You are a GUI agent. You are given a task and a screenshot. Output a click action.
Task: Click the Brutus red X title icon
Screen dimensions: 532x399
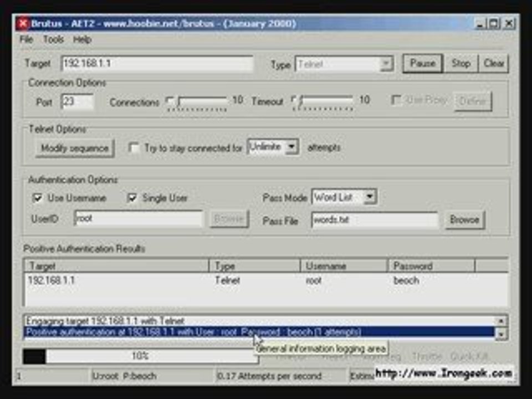pos(23,24)
